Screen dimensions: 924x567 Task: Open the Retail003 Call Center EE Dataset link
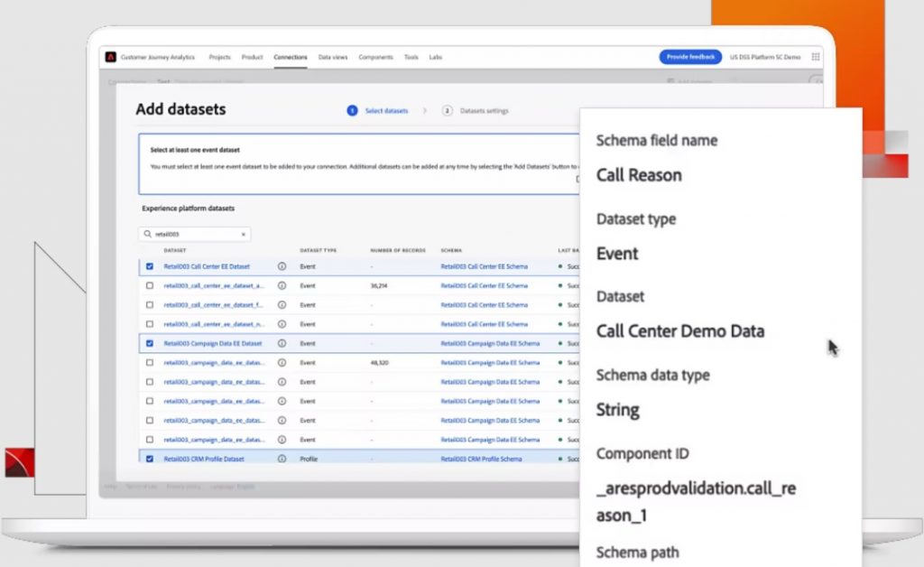(207, 266)
